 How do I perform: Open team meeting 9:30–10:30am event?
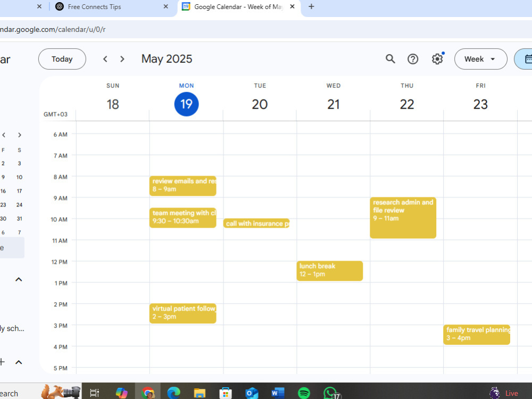[x=183, y=218]
